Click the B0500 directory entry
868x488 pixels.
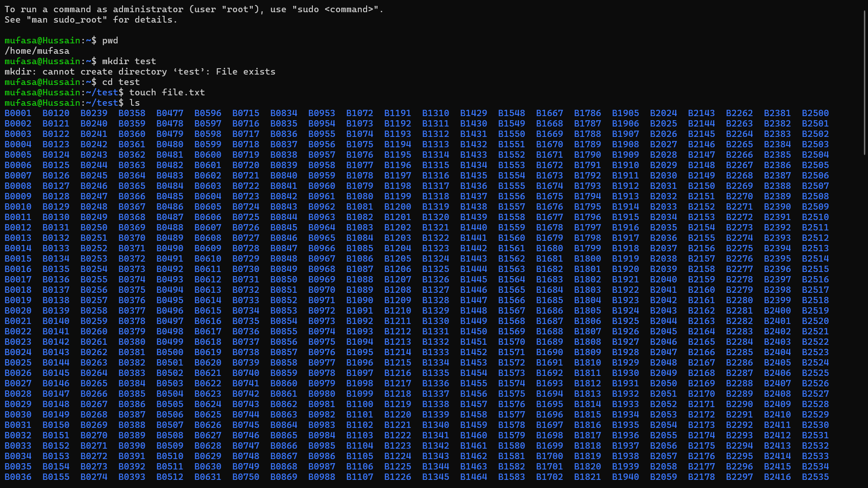(170, 352)
